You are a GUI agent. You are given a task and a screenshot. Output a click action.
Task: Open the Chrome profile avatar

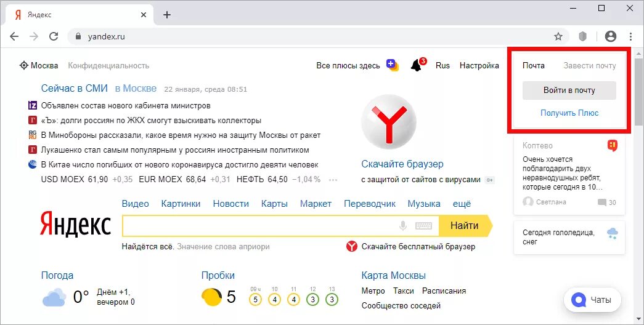(611, 36)
